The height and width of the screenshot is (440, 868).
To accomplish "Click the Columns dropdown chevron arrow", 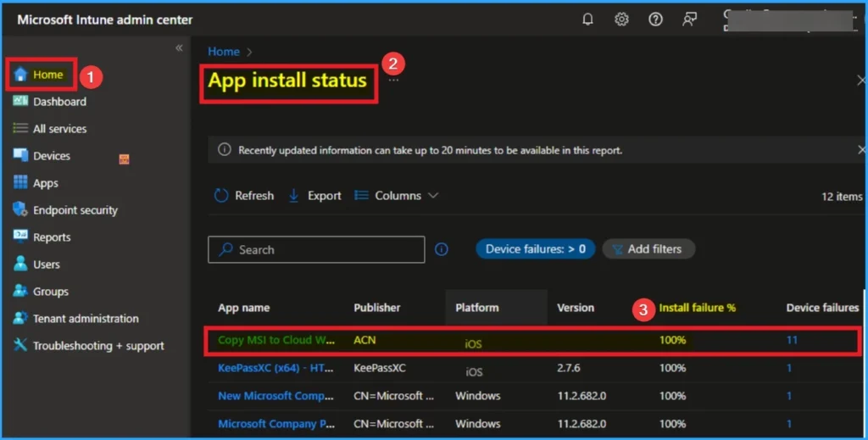I will tap(433, 195).
